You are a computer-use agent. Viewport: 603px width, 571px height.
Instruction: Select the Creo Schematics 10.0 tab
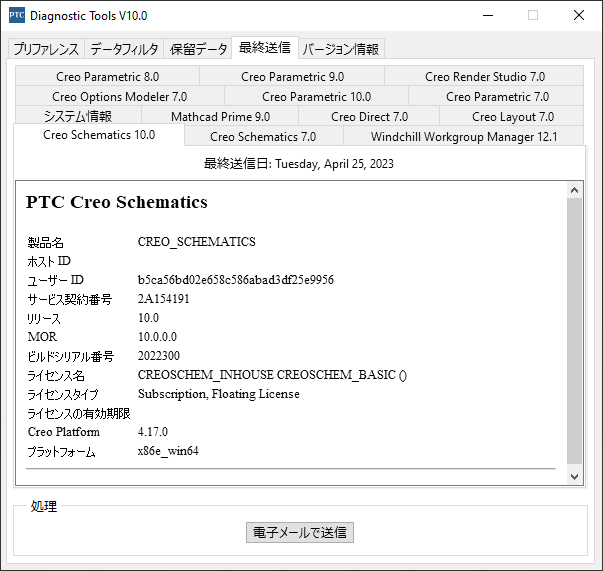tap(99, 135)
